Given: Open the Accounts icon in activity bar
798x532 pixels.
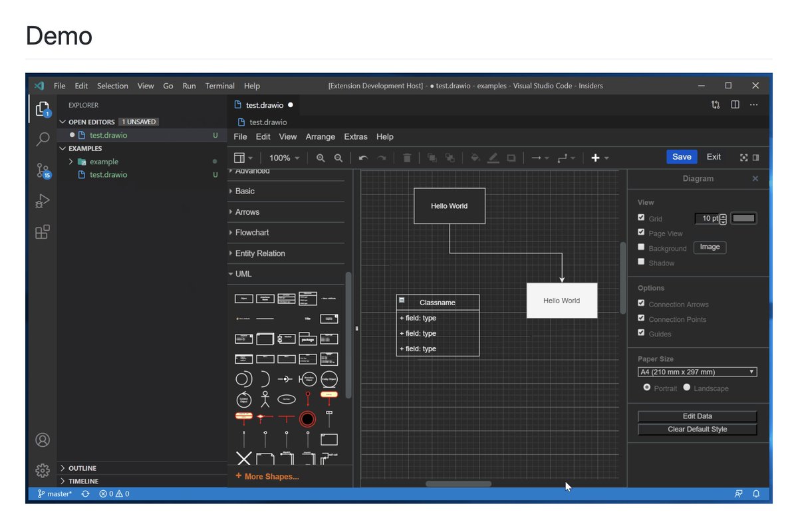Looking at the screenshot, I should [x=43, y=440].
